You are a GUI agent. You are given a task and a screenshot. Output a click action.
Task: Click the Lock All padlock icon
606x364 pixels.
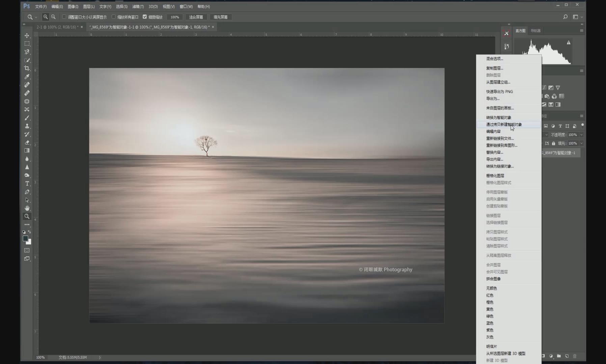(x=553, y=143)
